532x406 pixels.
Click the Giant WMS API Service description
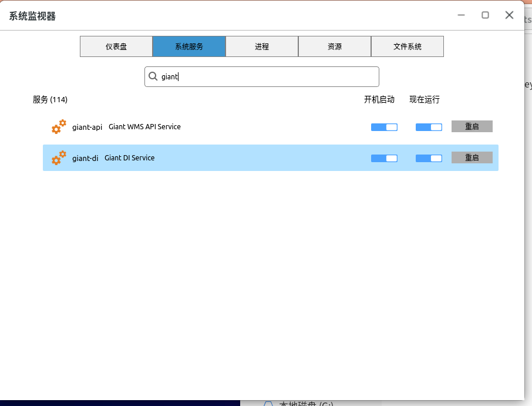click(x=144, y=127)
